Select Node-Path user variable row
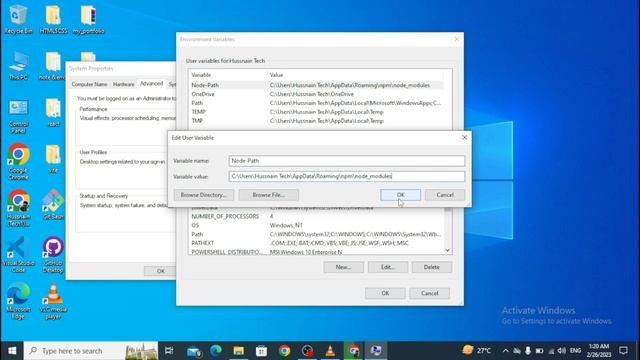 click(316, 85)
